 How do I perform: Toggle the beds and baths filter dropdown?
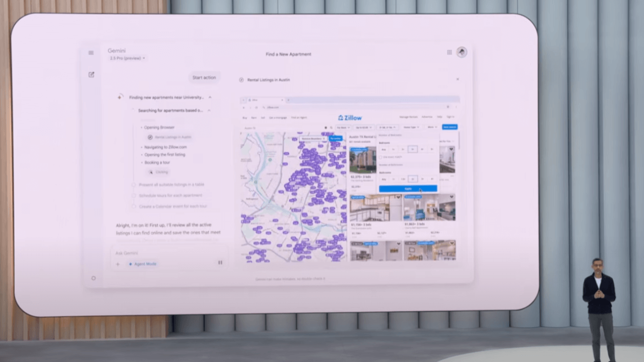(x=387, y=128)
